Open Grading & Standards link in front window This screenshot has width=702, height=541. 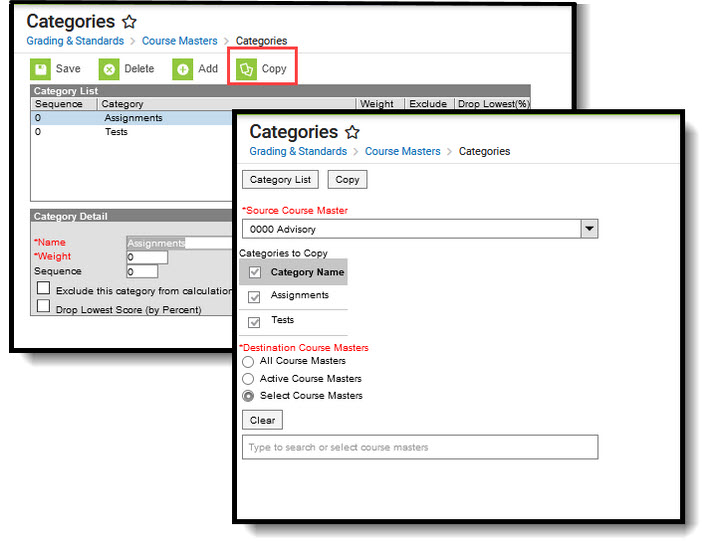click(298, 151)
